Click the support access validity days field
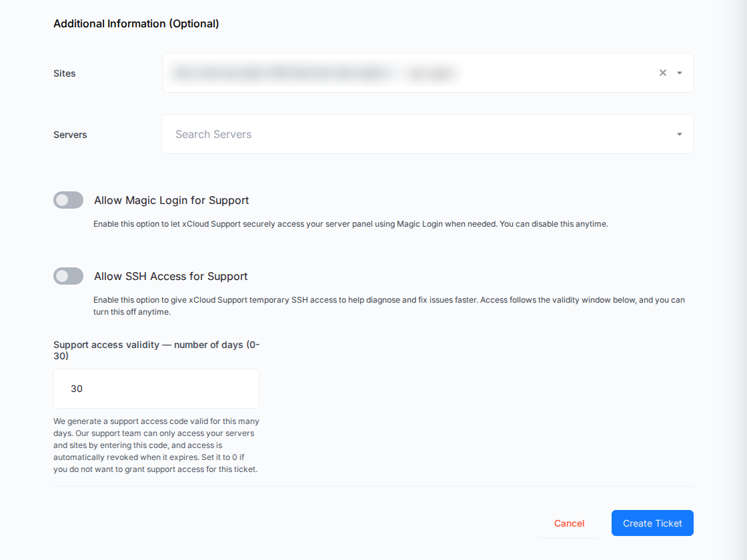 pos(156,389)
